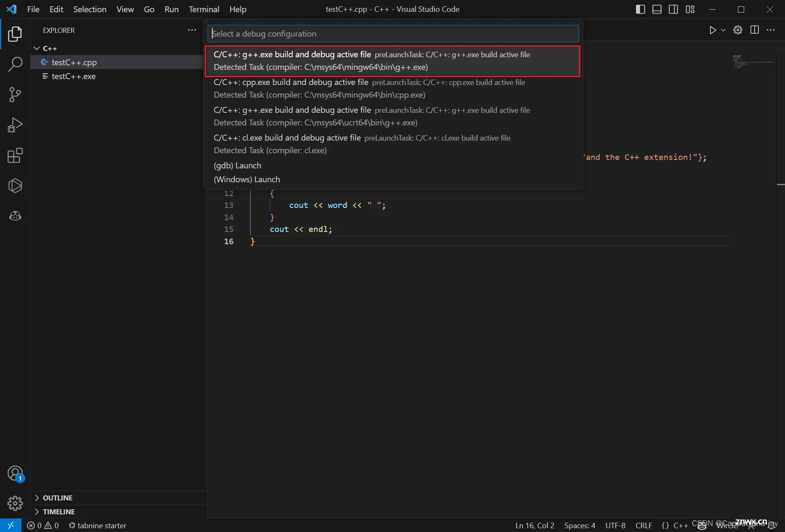Open the Selection menu
The width and height of the screenshot is (785, 532).
coord(90,9)
